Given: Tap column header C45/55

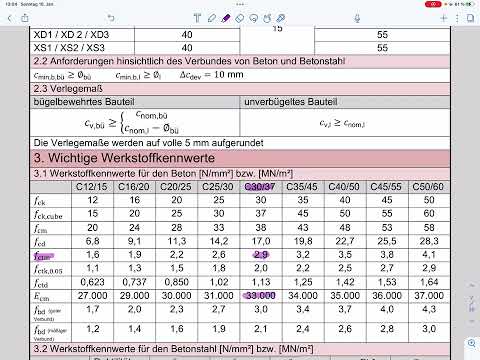Looking at the screenshot, I should 386,187.
